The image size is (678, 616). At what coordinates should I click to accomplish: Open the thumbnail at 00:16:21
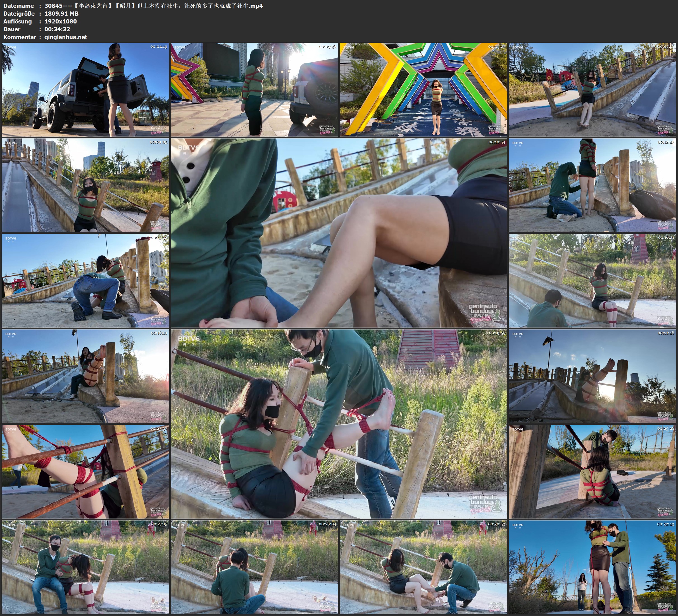point(592,280)
